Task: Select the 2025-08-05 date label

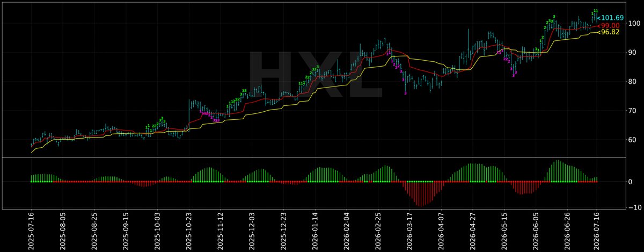Action: point(63,230)
